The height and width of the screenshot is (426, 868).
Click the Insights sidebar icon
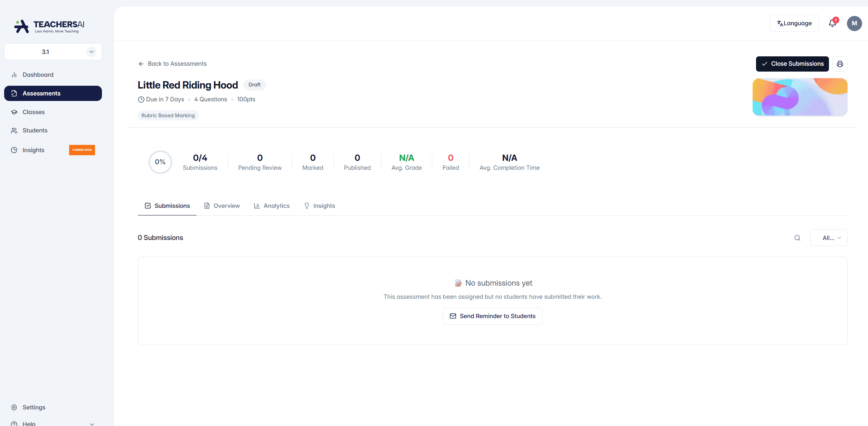[14, 150]
